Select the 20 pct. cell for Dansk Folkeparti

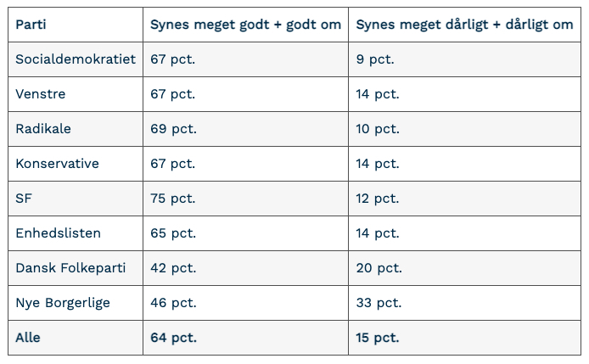click(x=379, y=268)
